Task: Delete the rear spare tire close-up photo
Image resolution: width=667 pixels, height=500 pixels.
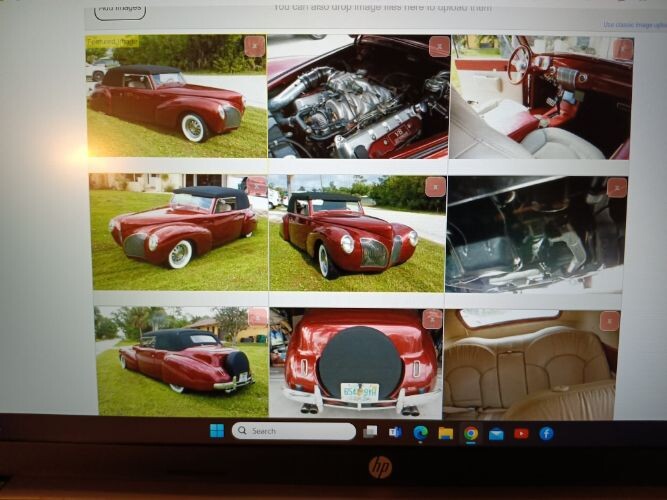Action: [x=432, y=319]
